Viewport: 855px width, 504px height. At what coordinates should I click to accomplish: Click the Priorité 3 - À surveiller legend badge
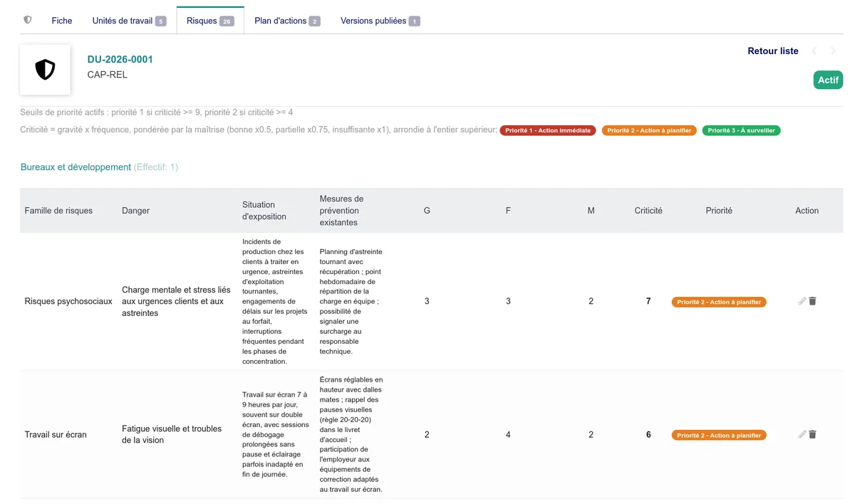(x=741, y=131)
